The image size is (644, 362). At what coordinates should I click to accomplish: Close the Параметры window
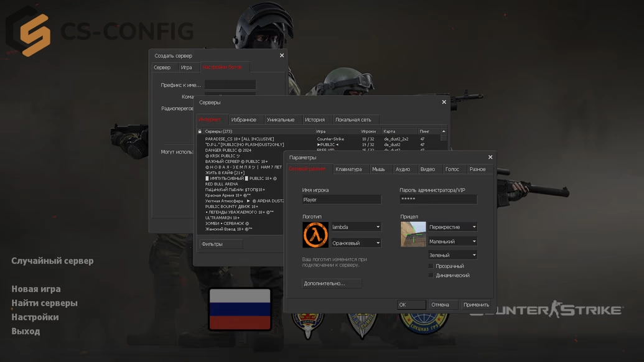click(490, 157)
